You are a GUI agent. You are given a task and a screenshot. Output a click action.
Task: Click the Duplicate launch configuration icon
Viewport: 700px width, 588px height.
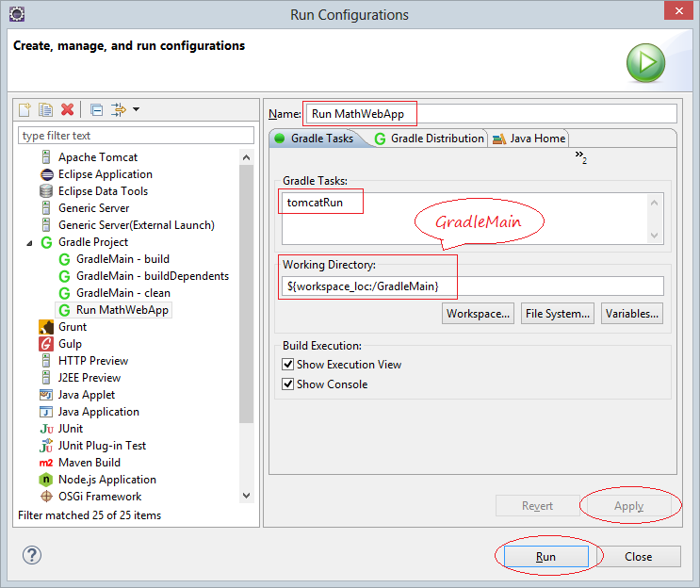coord(45,109)
